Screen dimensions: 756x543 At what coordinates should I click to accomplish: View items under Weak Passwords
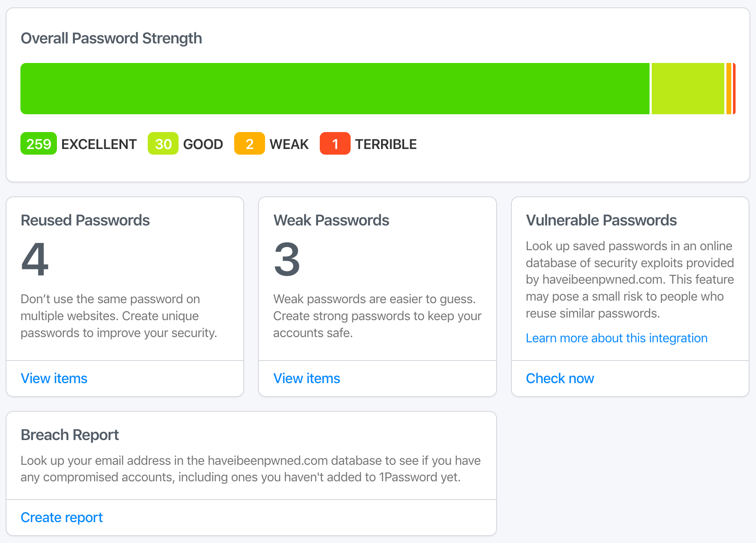(307, 378)
